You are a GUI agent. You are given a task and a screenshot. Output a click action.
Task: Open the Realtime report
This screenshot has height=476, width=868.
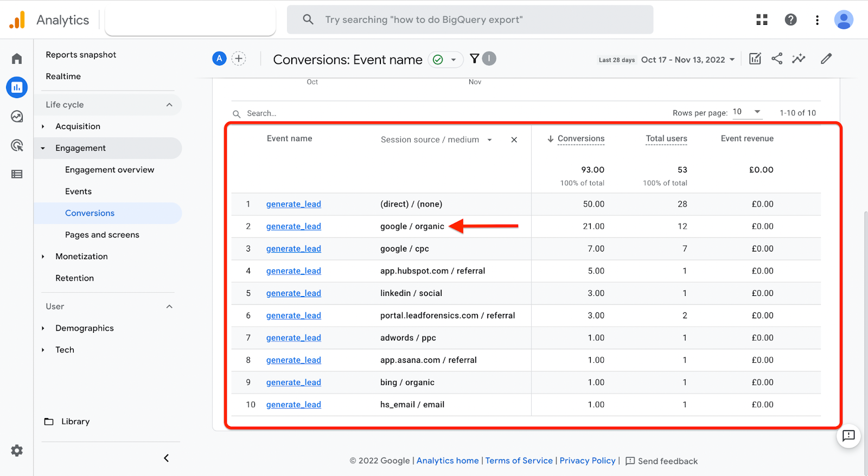63,76
